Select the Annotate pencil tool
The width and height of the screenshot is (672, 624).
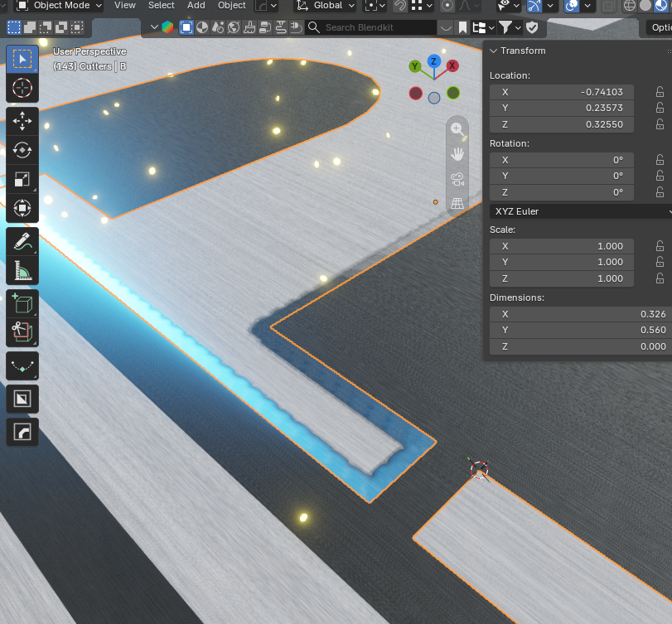point(22,241)
